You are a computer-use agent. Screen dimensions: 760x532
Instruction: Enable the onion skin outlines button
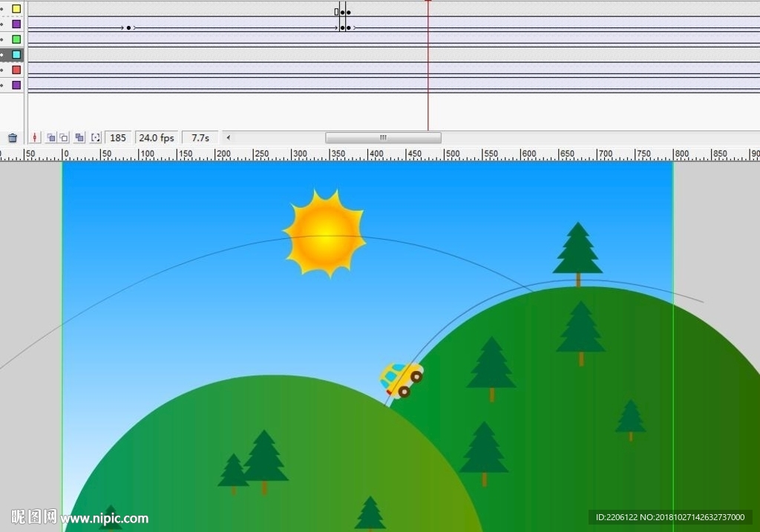point(64,137)
